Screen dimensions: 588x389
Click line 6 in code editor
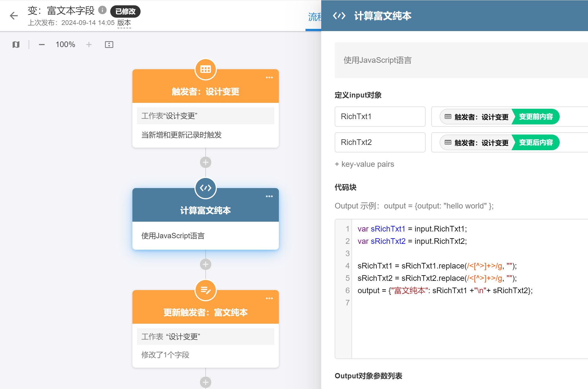(445, 290)
